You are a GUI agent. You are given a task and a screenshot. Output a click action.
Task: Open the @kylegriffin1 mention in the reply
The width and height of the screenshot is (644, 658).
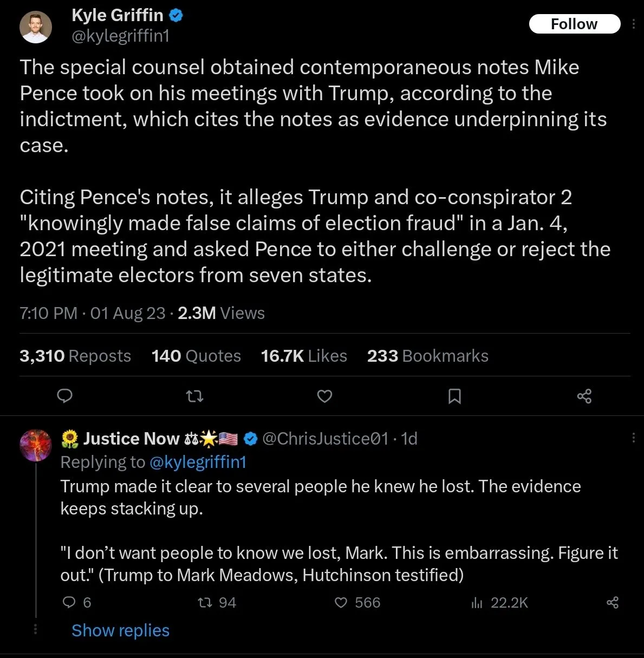198,462
